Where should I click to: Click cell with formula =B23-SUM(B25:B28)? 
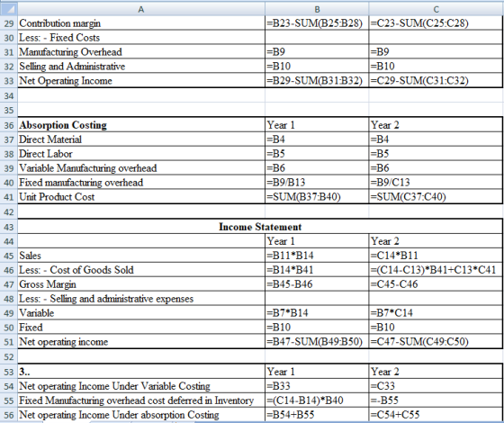click(317, 23)
